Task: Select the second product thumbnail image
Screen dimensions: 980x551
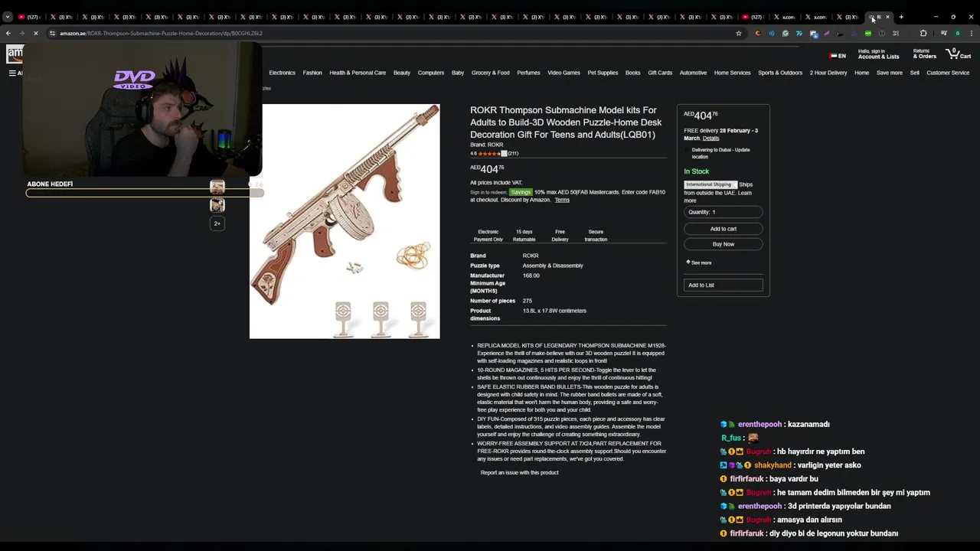Action: pyautogui.click(x=217, y=205)
